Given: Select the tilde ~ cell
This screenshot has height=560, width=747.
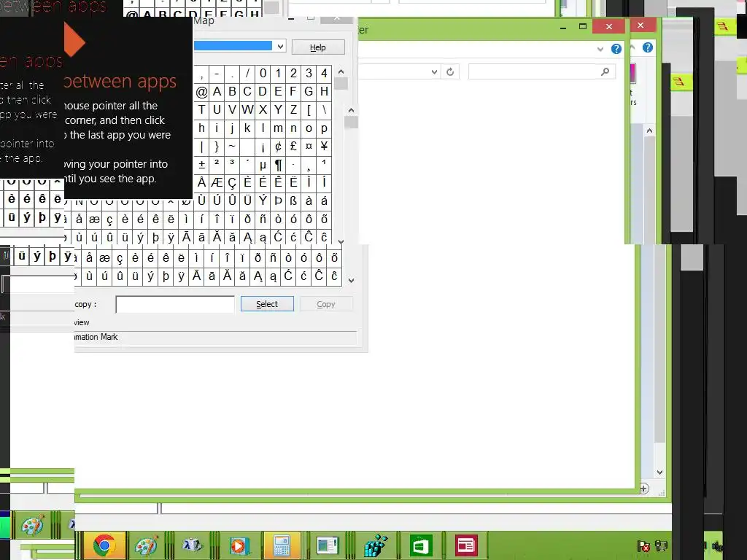Looking at the screenshot, I should [x=232, y=146].
